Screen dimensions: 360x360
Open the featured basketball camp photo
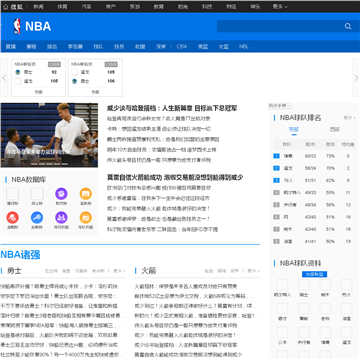pos(49,135)
